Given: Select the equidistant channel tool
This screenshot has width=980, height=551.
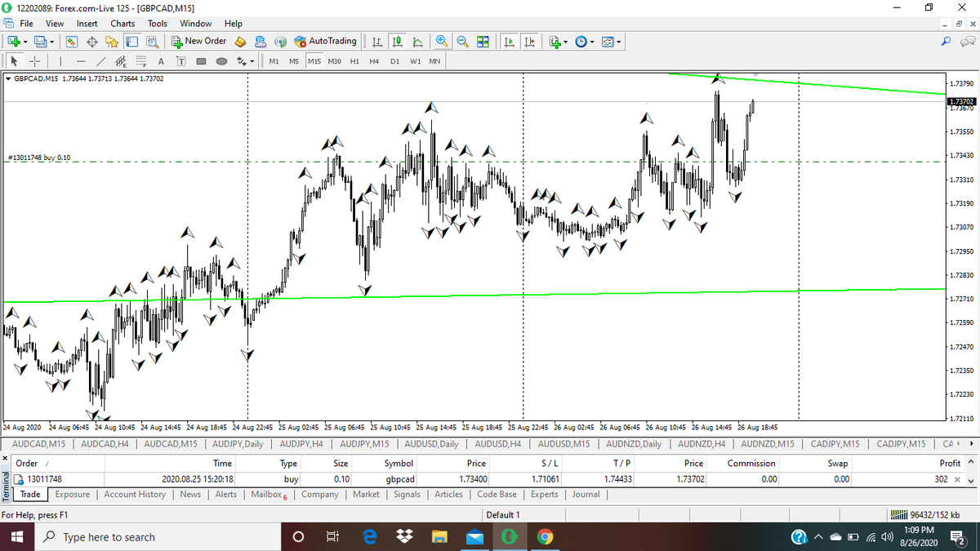Looking at the screenshot, I should pyautogui.click(x=121, y=61).
